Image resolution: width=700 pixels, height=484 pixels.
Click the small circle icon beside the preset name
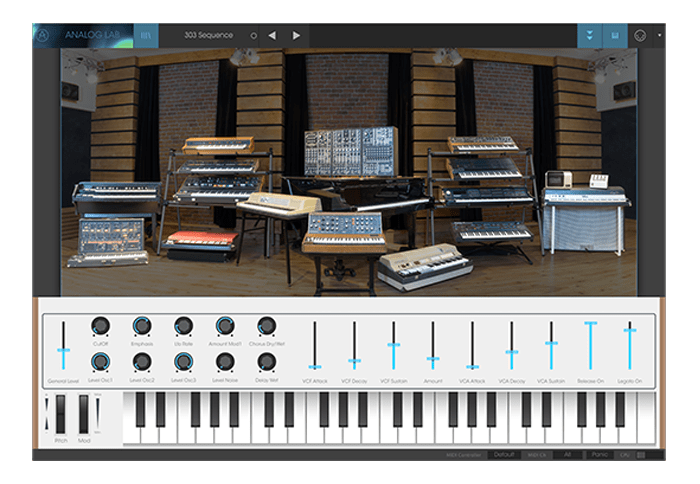254,35
